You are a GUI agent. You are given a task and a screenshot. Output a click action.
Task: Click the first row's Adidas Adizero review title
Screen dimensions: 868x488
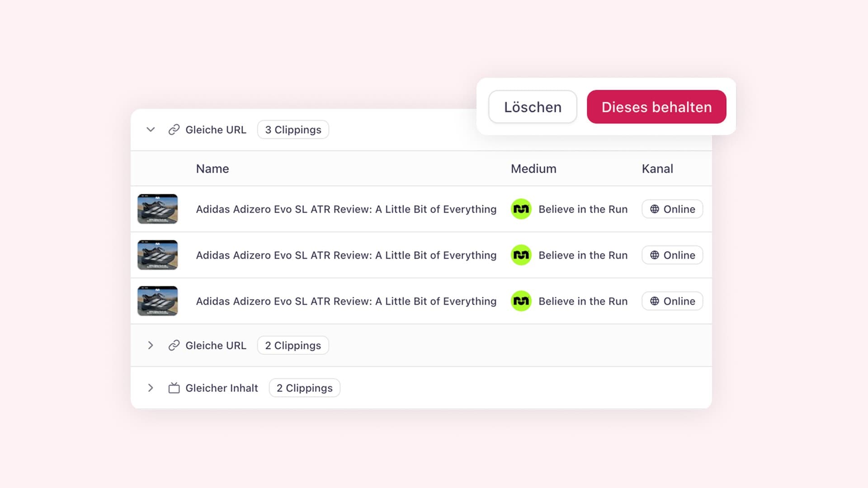[346, 209]
